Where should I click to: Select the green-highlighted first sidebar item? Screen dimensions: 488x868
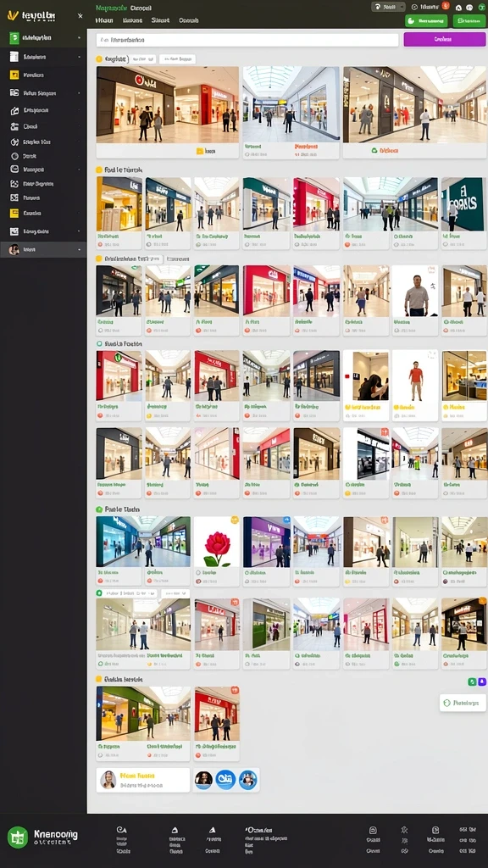[x=43, y=37]
